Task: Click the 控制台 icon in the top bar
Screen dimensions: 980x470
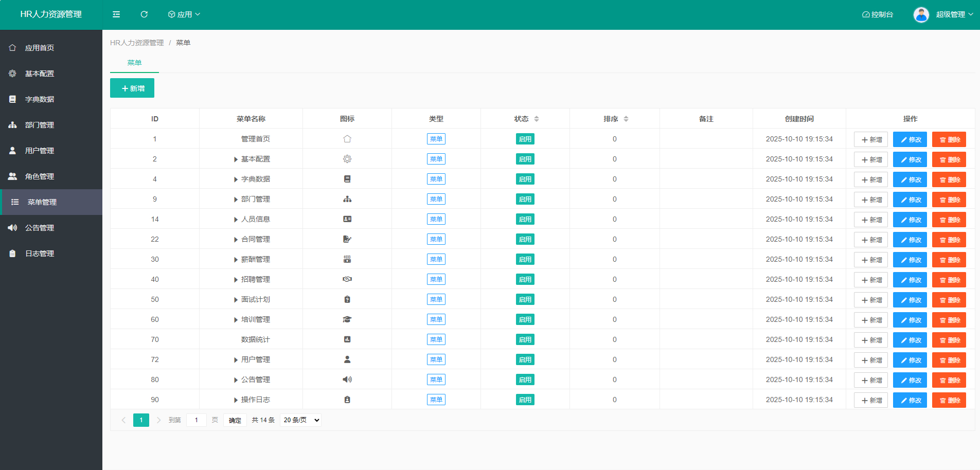Action: click(865, 14)
